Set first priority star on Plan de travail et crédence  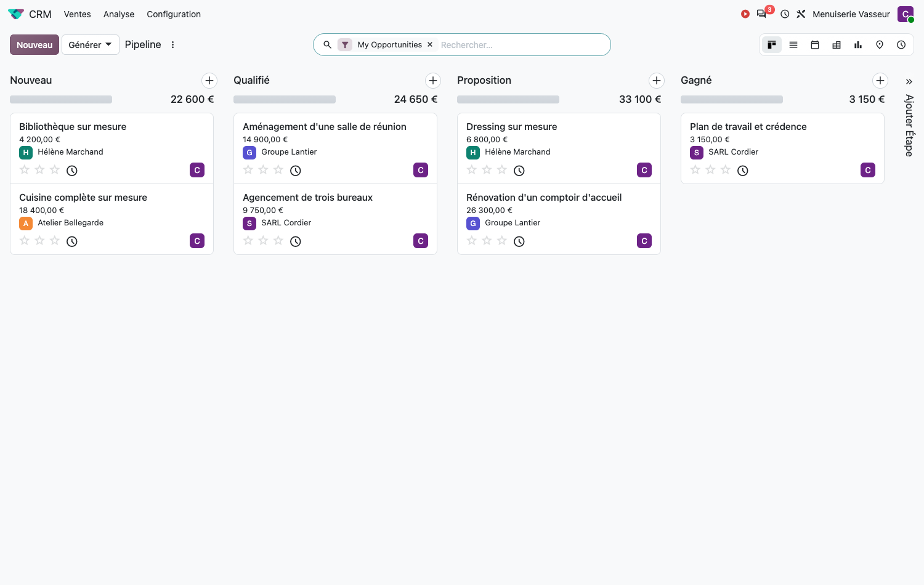[695, 170]
